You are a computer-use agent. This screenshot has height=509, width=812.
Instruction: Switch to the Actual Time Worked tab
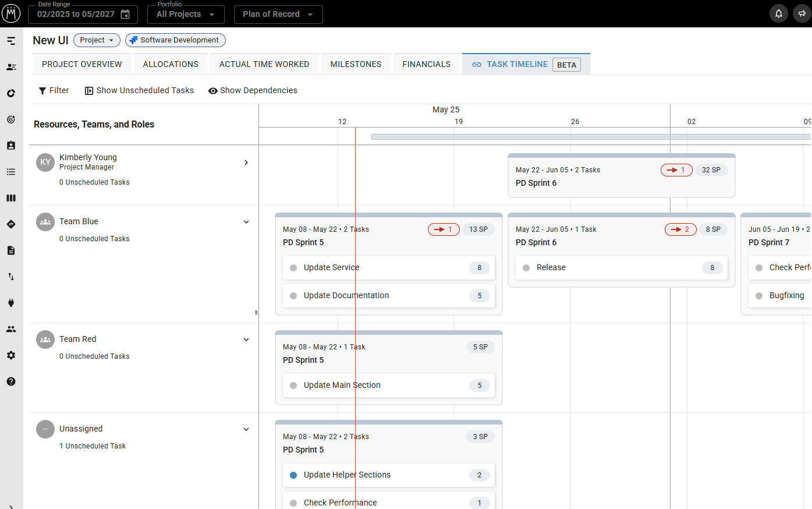(264, 64)
